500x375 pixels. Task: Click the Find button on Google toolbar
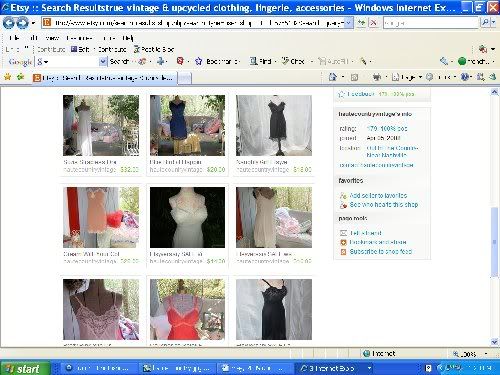tap(261, 61)
